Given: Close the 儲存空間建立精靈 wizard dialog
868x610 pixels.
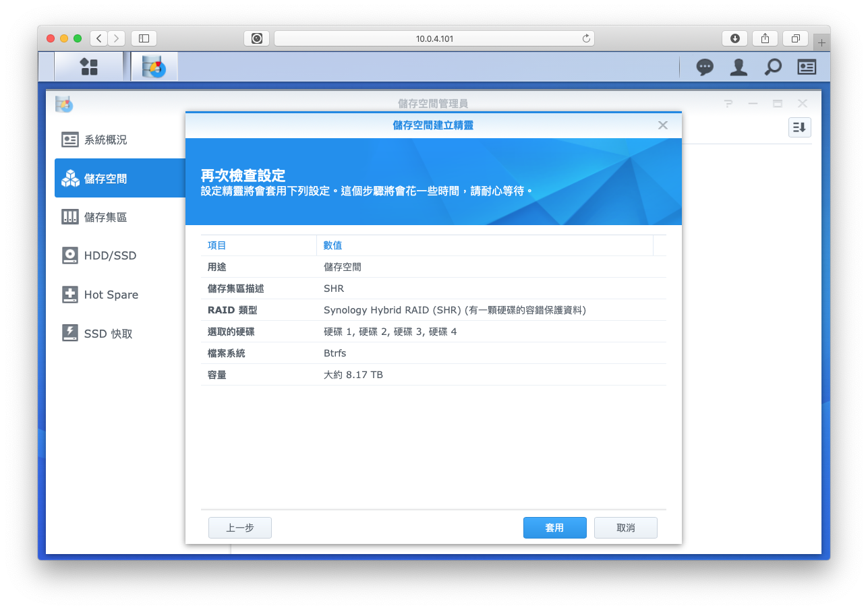Looking at the screenshot, I should coord(663,125).
